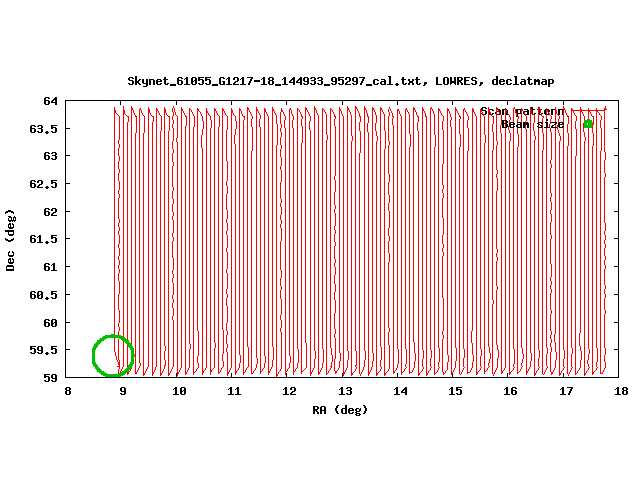Select the Beam size legend label
640x480 pixels.
pos(532,124)
